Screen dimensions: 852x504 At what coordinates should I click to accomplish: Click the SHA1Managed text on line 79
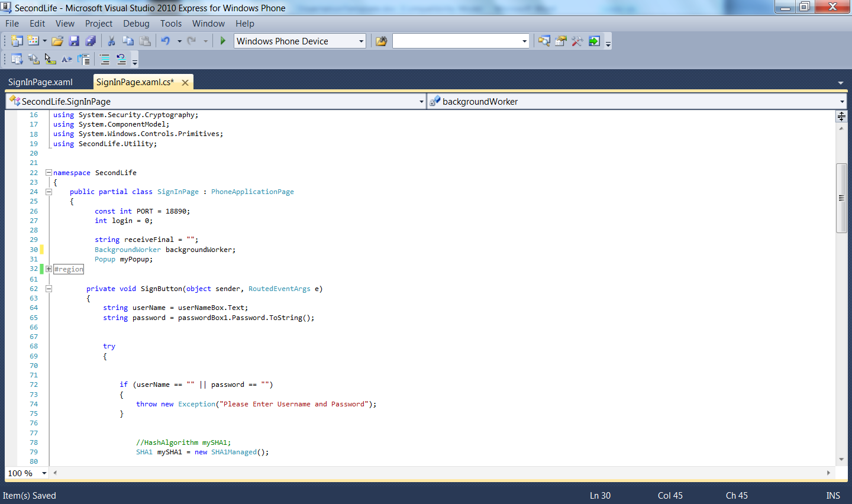pos(234,452)
